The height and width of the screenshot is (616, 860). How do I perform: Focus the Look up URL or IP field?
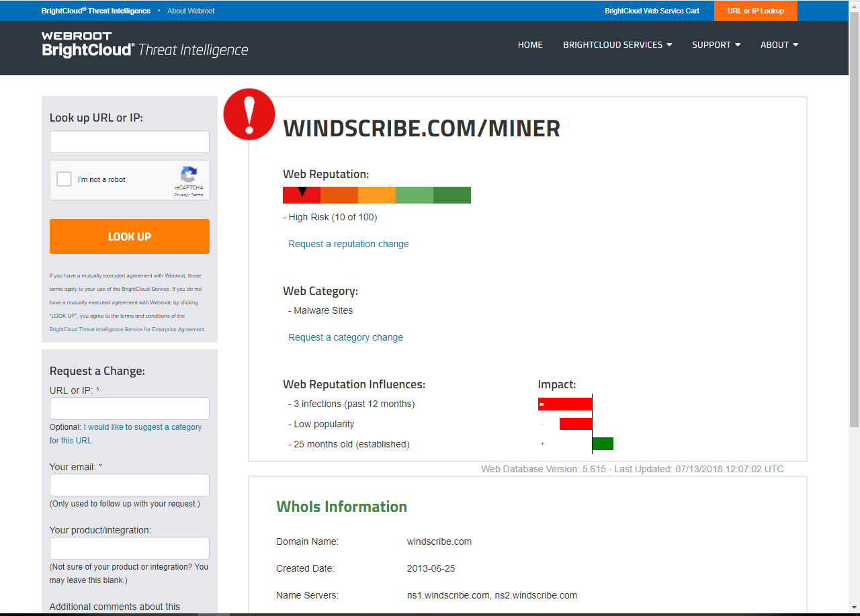pos(130,142)
